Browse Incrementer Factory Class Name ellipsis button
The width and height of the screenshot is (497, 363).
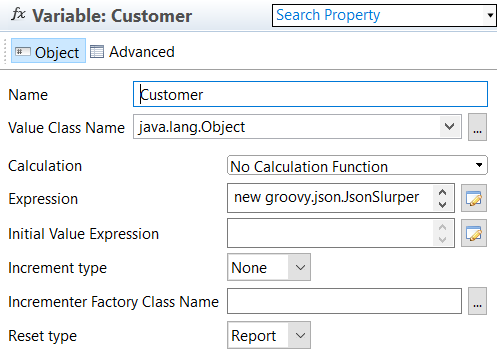click(477, 301)
